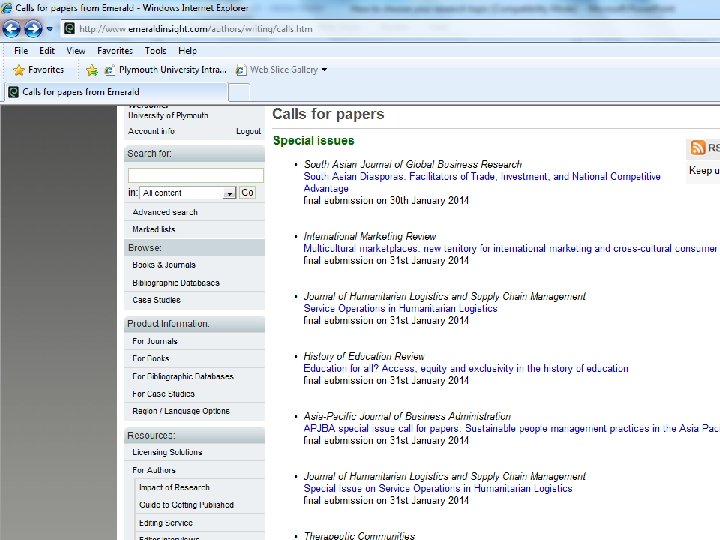720x540 pixels.
Task: Open Guide to Getting Published
Action: [186, 505]
